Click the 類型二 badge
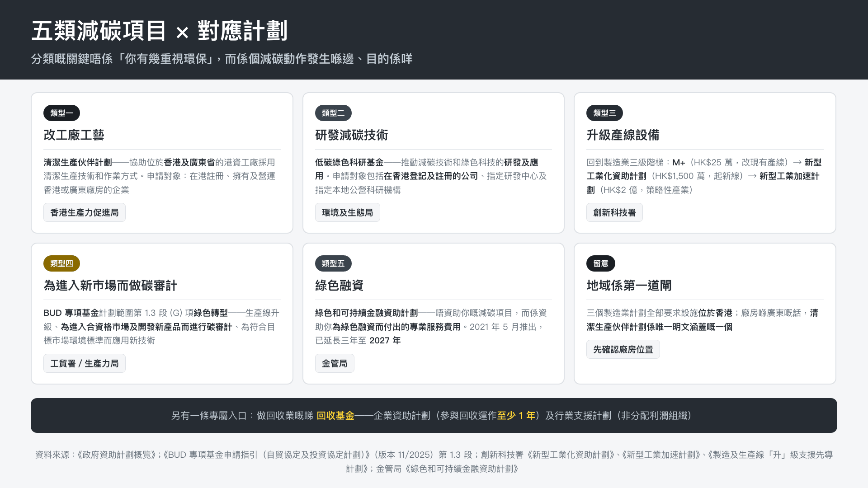Image resolution: width=868 pixels, height=488 pixels. pyautogui.click(x=333, y=113)
